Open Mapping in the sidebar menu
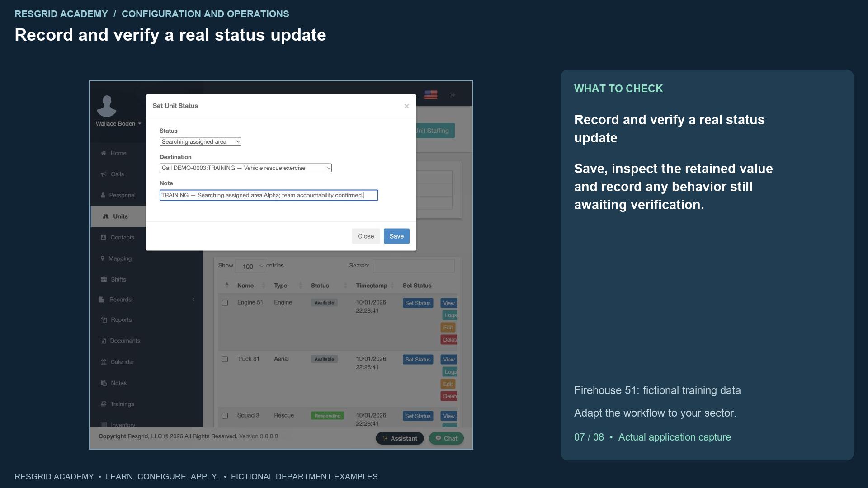Image resolution: width=868 pixels, height=488 pixels. click(120, 258)
